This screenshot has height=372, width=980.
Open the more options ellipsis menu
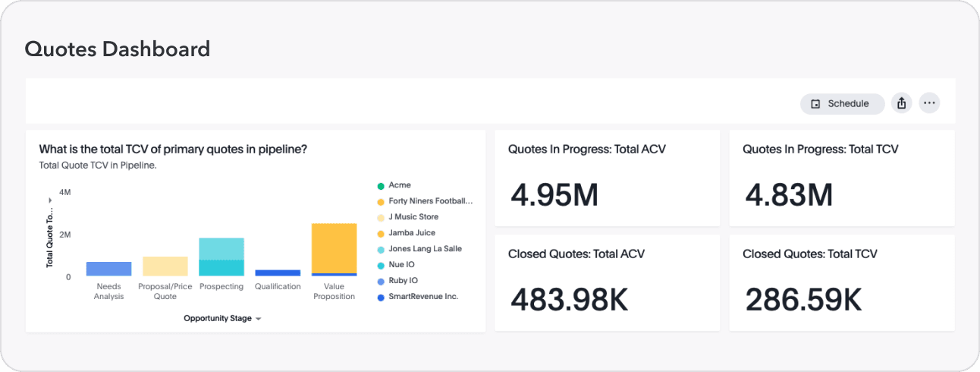point(929,103)
